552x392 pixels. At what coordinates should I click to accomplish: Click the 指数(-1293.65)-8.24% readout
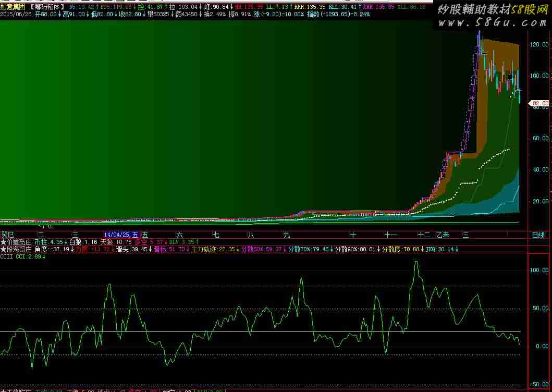pyautogui.click(x=338, y=15)
